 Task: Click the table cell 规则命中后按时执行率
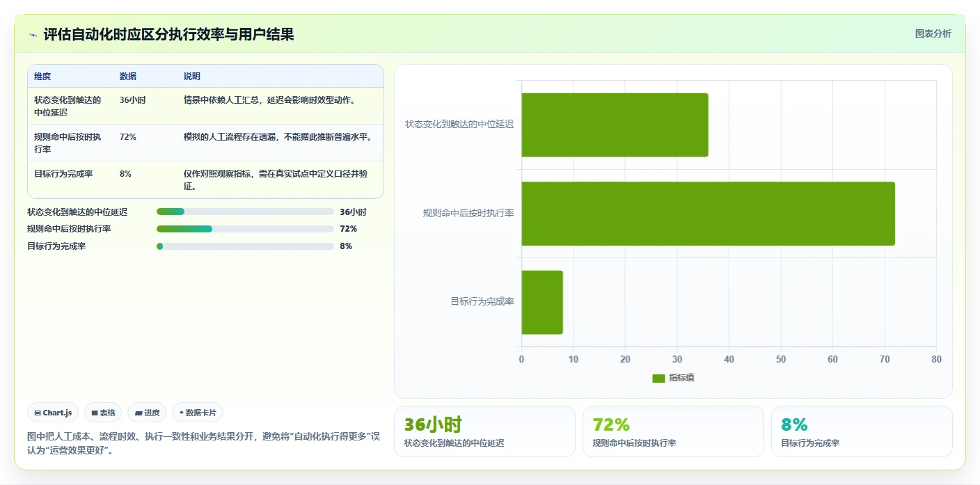(x=68, y=143)
